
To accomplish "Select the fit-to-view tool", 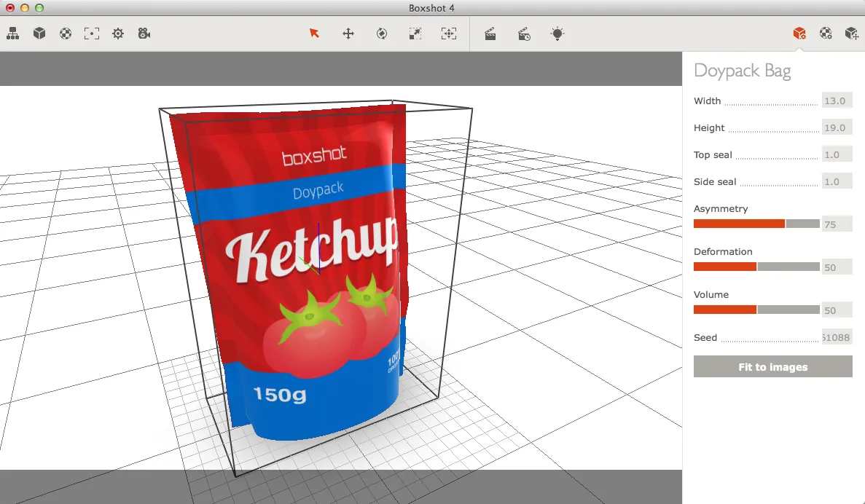I will (448, 34).
